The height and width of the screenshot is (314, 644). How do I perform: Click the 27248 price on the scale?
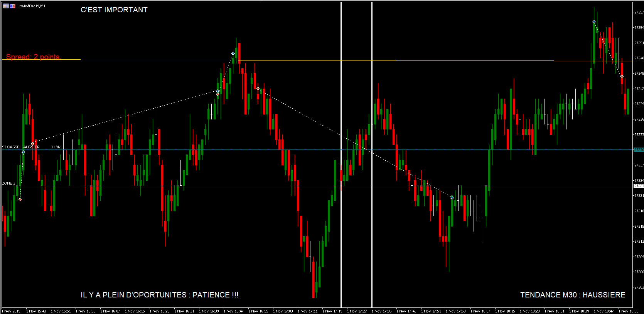pos(639,58)
